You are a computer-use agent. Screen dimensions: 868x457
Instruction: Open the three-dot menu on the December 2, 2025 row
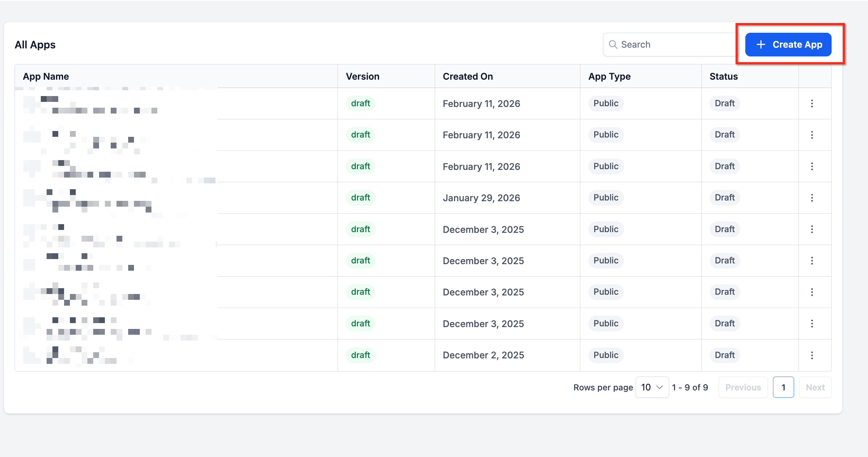[x=812, y=355]
